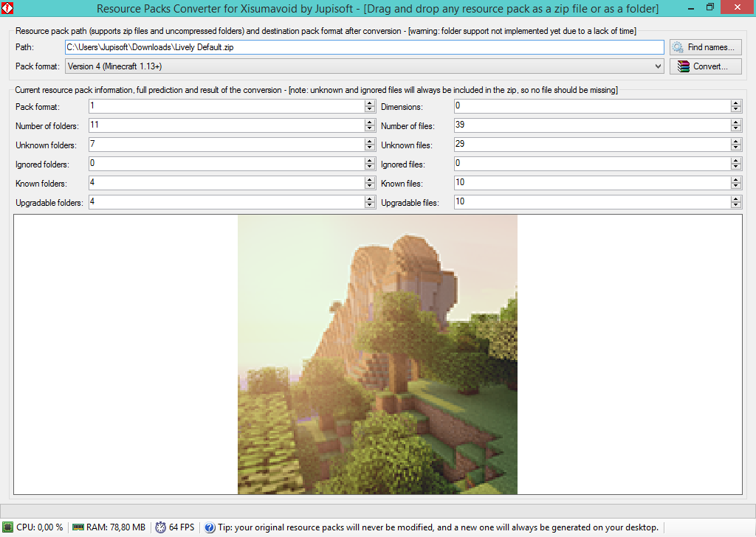Click the 'RAM: 78,80 MB' status text

[116, 527]
